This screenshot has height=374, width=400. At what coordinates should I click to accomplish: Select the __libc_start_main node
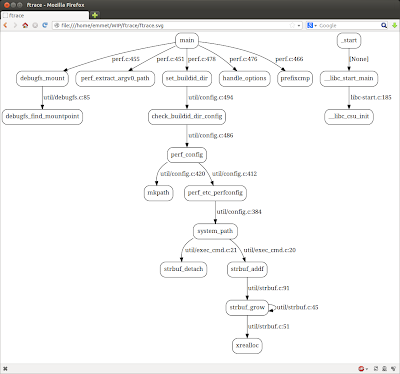pos(349,79)
